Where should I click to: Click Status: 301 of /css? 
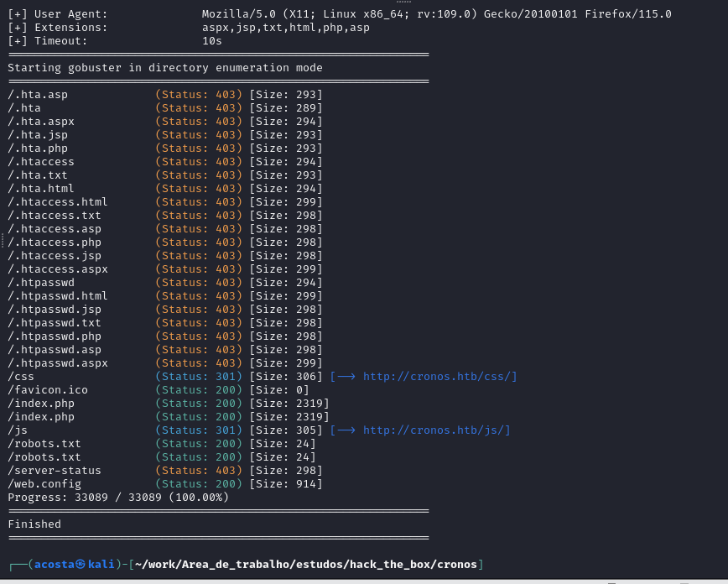(199, 376)
